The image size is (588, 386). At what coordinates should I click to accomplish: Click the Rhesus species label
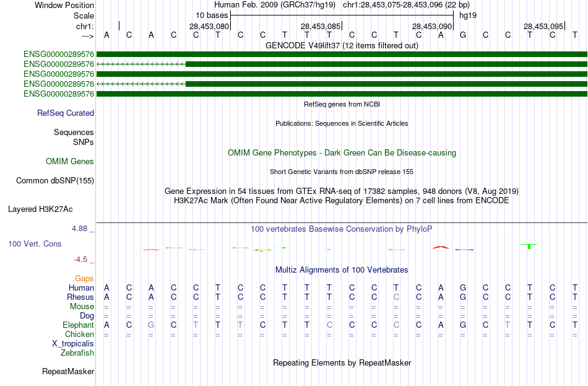click(x=80, y=297)
